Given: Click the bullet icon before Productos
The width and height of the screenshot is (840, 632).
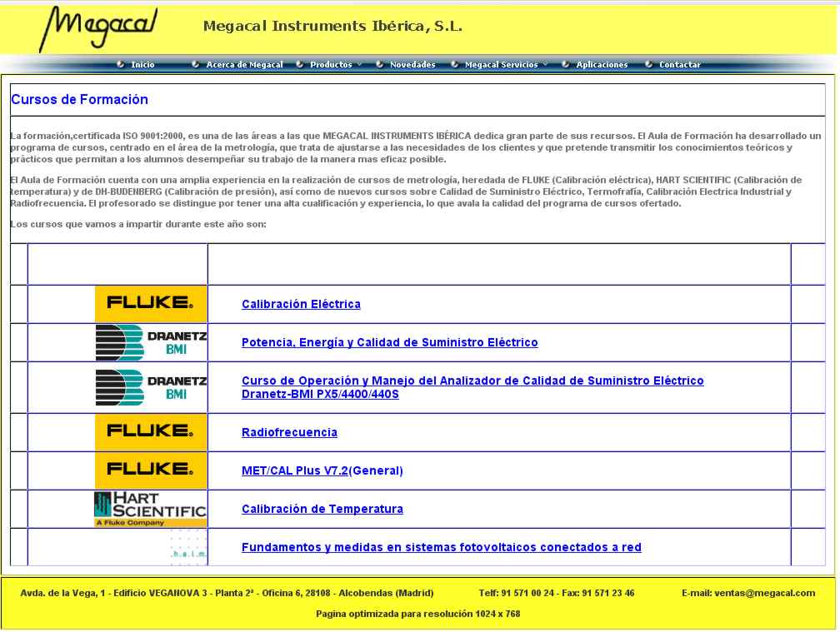Looking at the screenshot, I should pyautogui.click(x=299, y=64).
